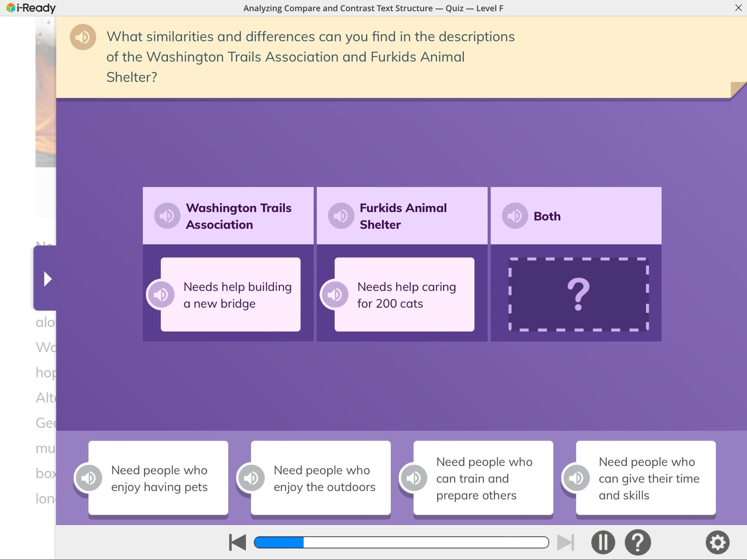Play audio for 'enjoy having pets' answer
Viewport: 747px width, 560px height.
[x=89, y=478]
